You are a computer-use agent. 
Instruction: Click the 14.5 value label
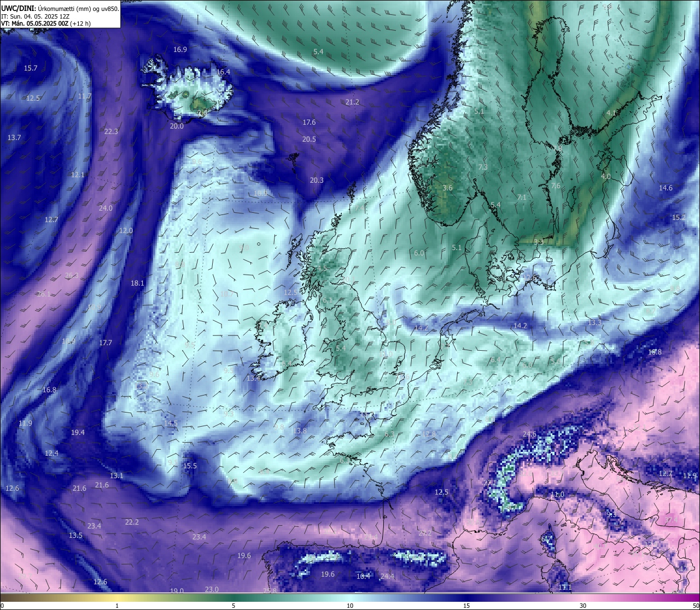click(x=171, y=423)
